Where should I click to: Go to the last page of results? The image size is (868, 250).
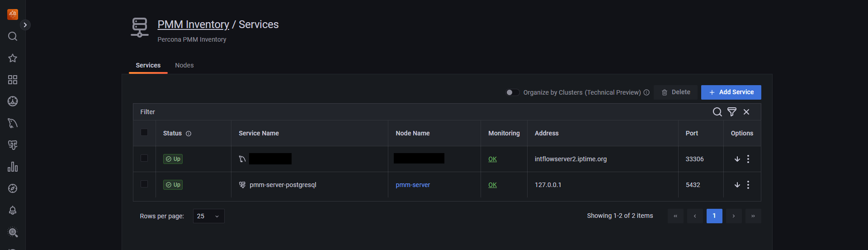point(753,216)
